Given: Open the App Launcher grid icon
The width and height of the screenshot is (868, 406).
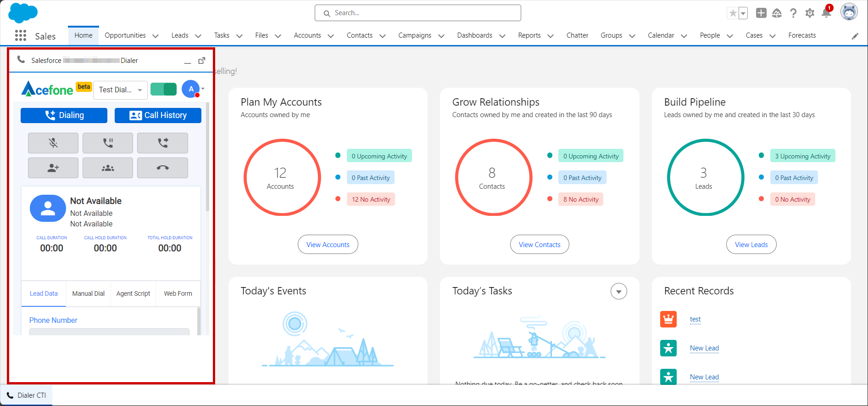Looking at the screenshot, I should point(21,35).
